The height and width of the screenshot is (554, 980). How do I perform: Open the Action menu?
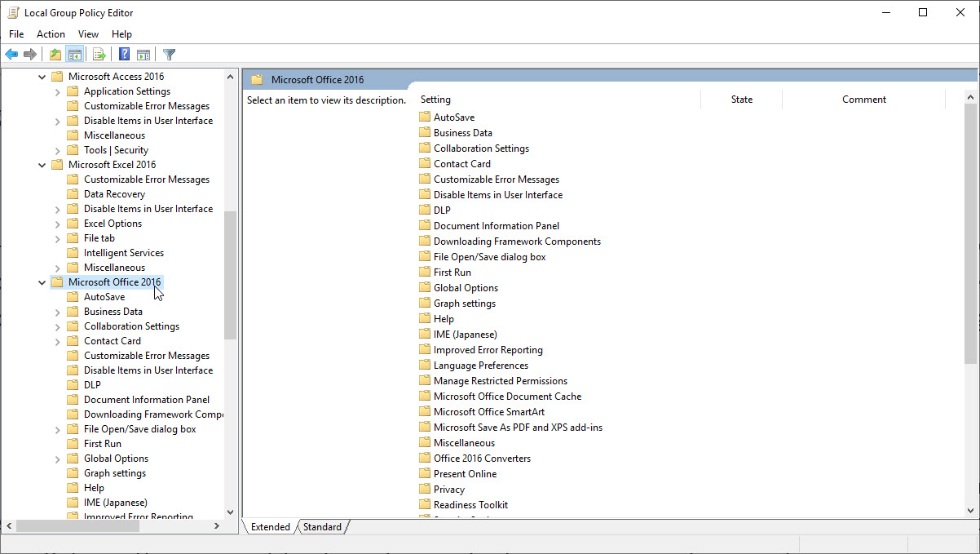tap(51, 34)
